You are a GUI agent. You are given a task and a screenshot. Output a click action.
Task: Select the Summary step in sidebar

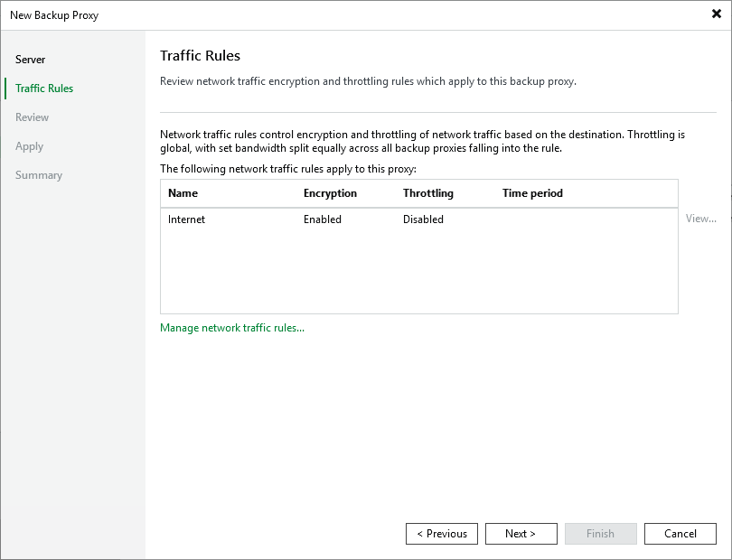[39, 175]
